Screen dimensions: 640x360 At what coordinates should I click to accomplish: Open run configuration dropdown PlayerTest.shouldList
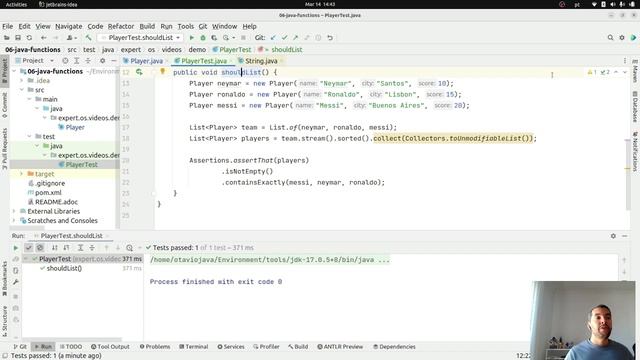(x=141, y=38)
